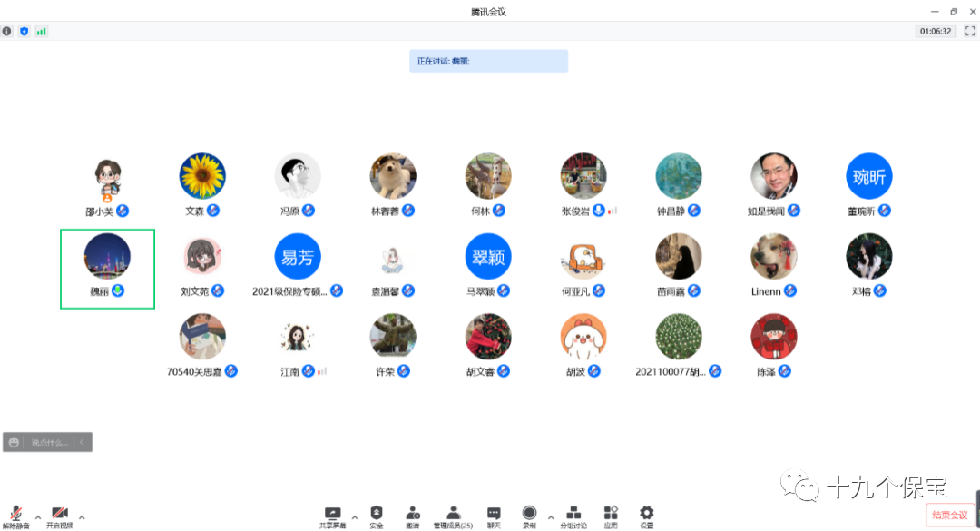Open the 安全 security shield icon
This screenshot has width=980, height=531.
tap(377, 516)
